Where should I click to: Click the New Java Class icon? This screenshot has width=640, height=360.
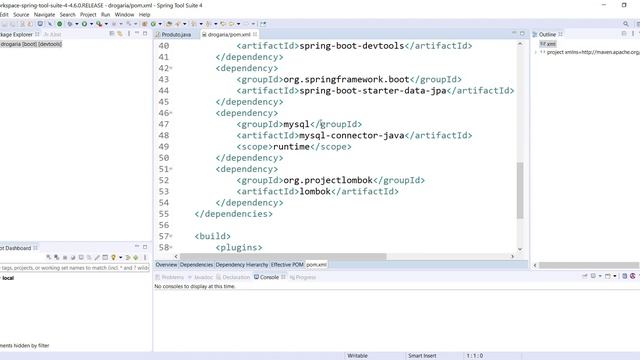pos(153,24)
